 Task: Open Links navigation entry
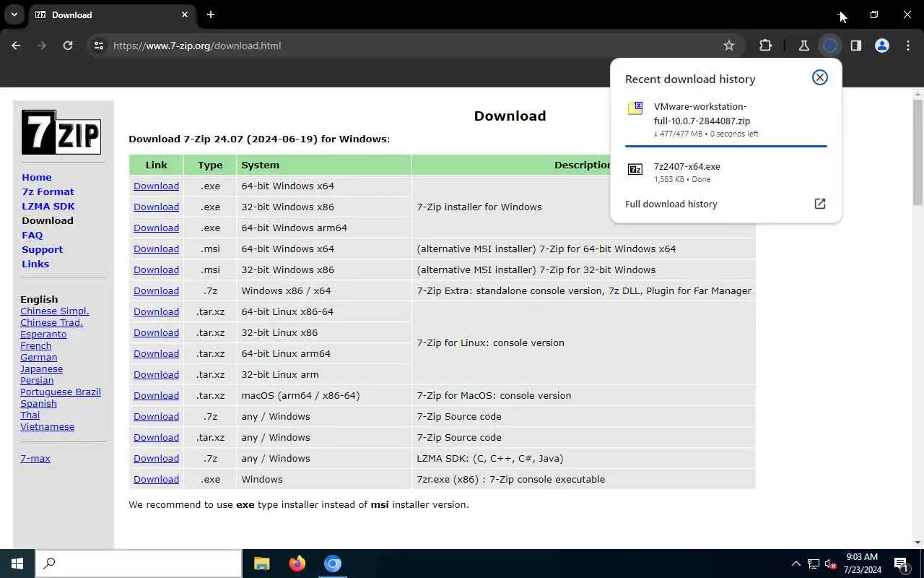[35, 264]
